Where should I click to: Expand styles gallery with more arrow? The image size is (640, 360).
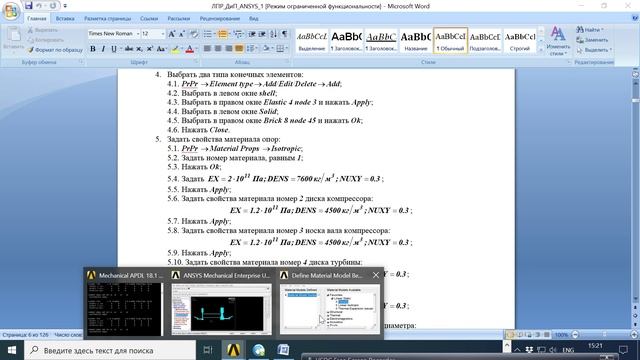point(541,49)
